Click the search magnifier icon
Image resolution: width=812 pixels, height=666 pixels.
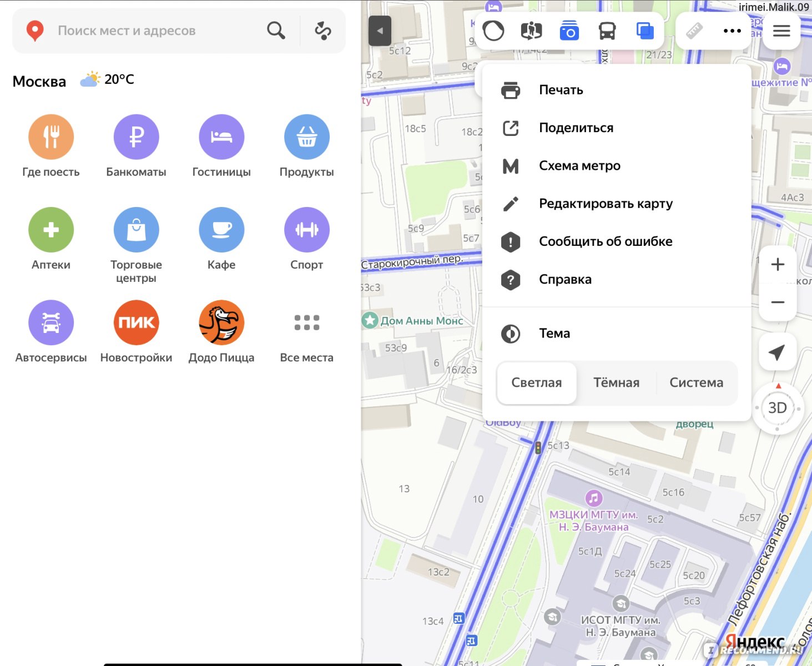click(276, 31)
